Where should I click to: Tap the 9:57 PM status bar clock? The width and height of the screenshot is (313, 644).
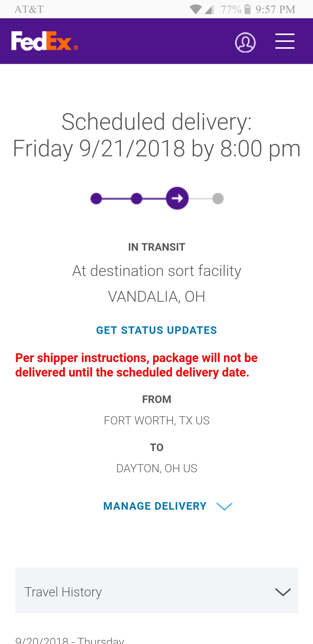(x=275, y=10)
